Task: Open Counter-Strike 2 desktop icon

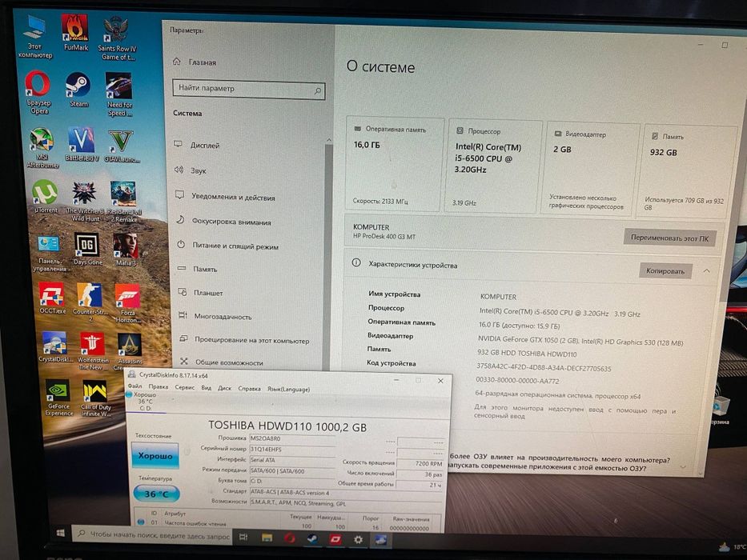Action: [90, 302]
